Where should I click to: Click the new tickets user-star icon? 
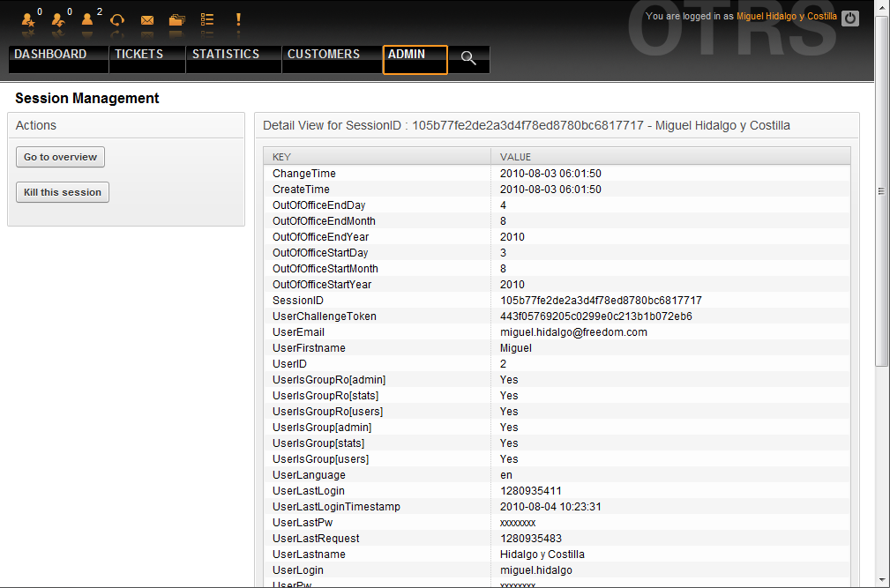click(28, 19)
